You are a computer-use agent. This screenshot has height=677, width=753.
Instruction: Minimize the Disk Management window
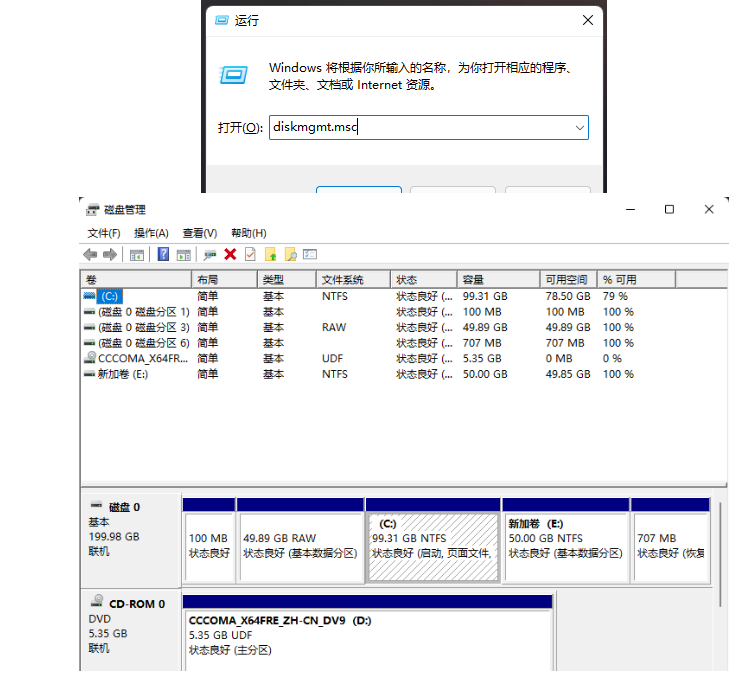point(631,210)
